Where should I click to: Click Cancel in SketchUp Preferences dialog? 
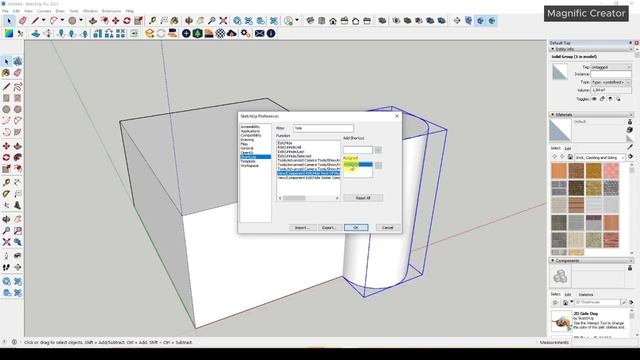coord(388,227)
